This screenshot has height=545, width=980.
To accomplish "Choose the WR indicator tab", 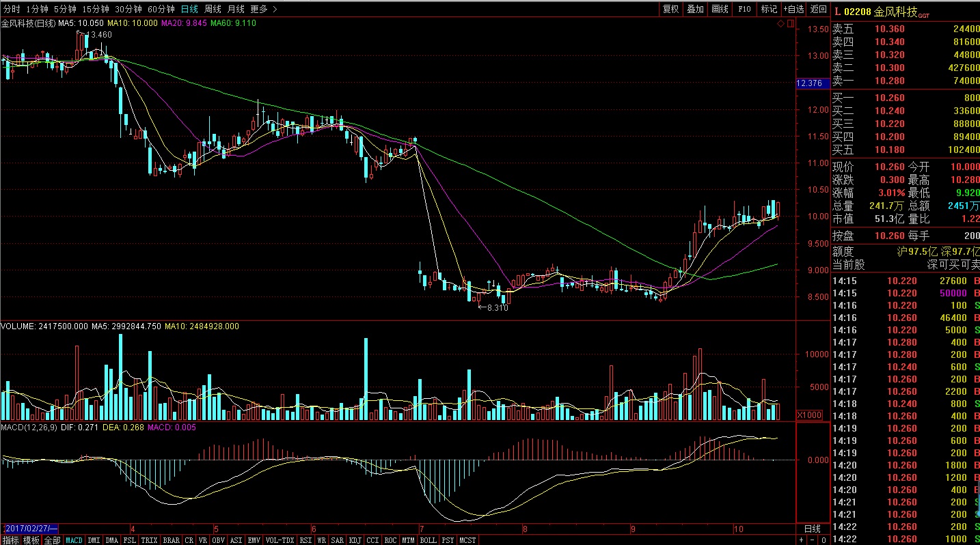I will pos(321,540).
